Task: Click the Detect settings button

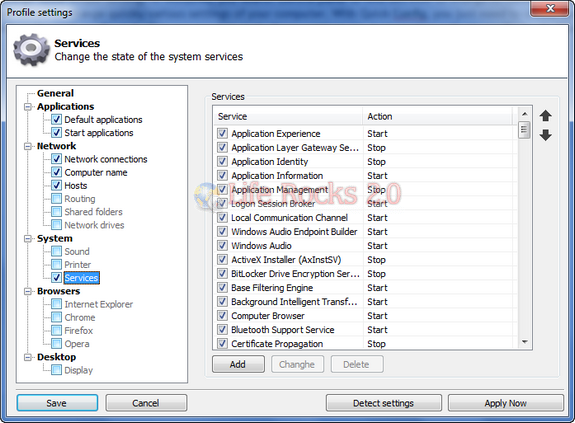Action: point(384,403)
